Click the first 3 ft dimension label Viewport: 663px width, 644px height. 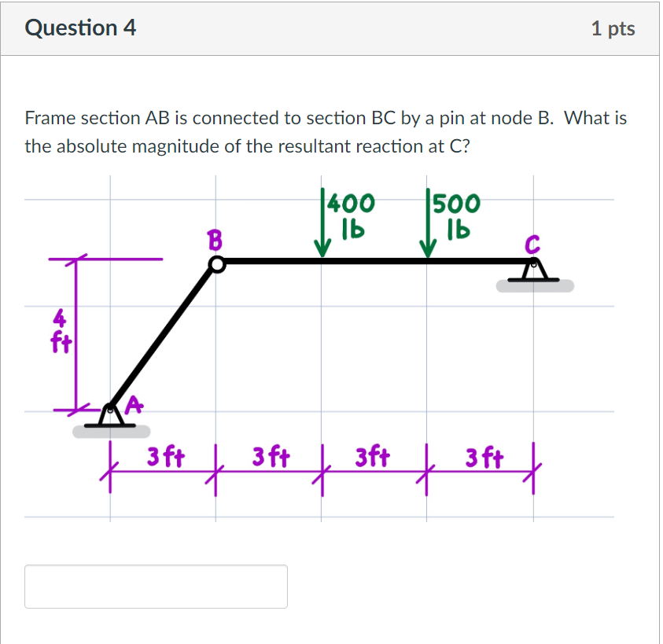pos(164,456)
